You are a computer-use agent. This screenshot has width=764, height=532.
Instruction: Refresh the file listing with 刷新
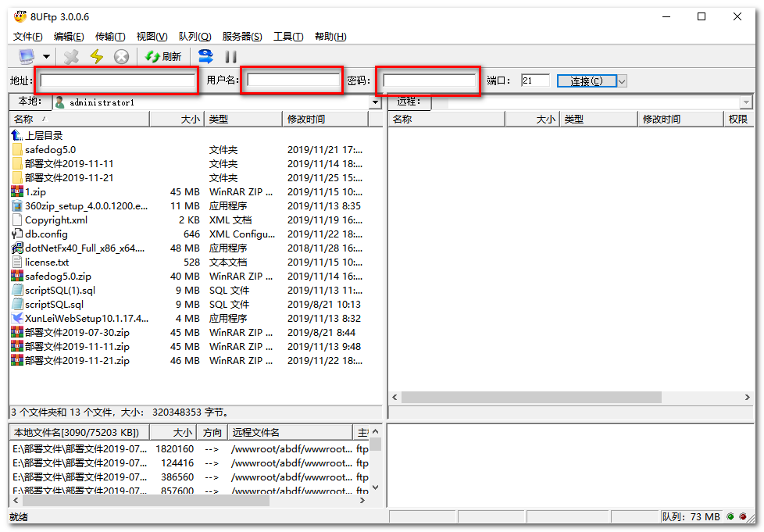tap(163, 56)
